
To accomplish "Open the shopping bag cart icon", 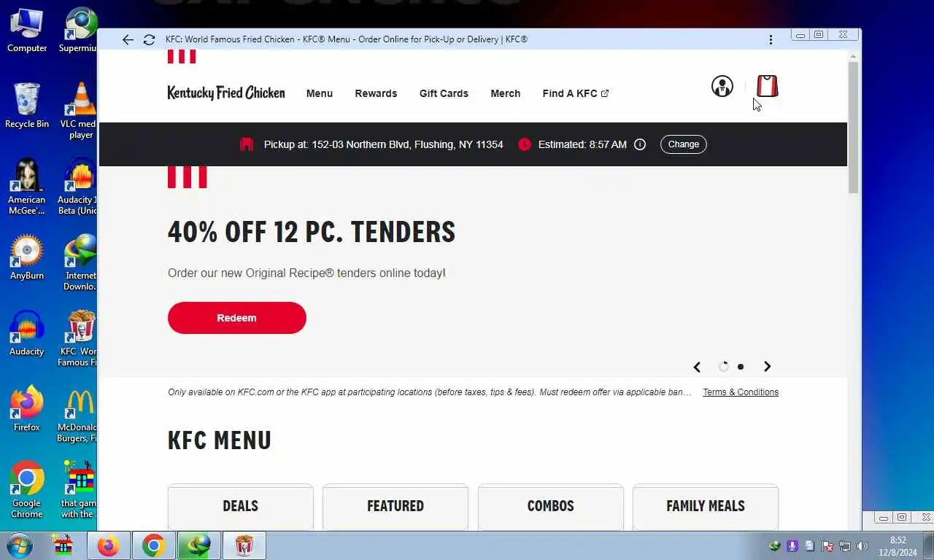I will pyautogui.click(x=767, y=86).
